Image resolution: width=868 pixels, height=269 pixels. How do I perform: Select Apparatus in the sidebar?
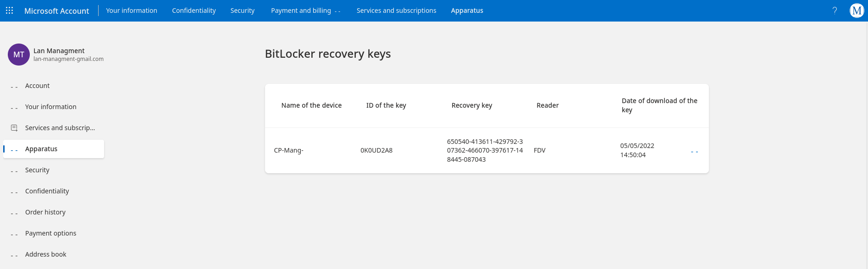click(x=54, y=149)
